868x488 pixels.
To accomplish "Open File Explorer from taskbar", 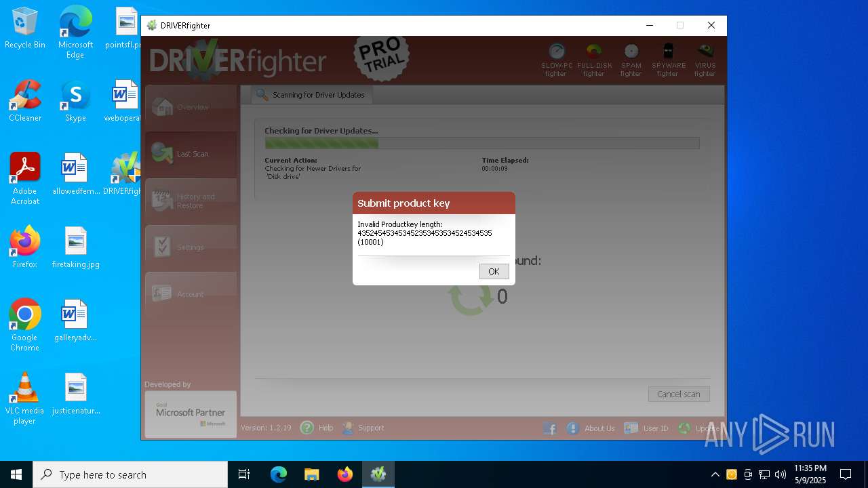I will point(312,474).
